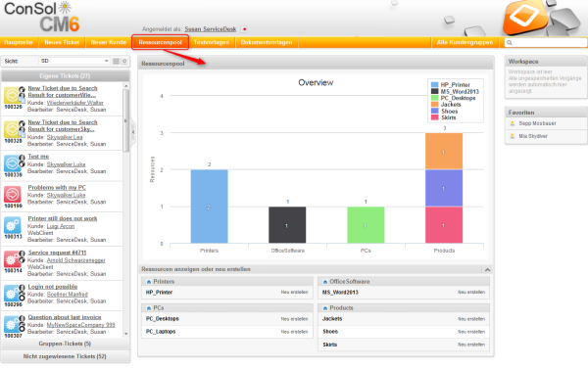Click the blue gear ticket icon 100313
This screenshot has height=369, width=588.
pyautogui.click(x=12, y=225)
